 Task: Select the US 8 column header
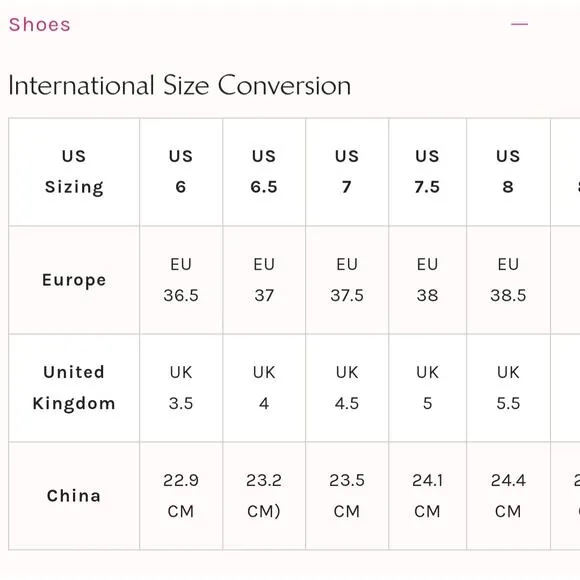coord(508,172)
